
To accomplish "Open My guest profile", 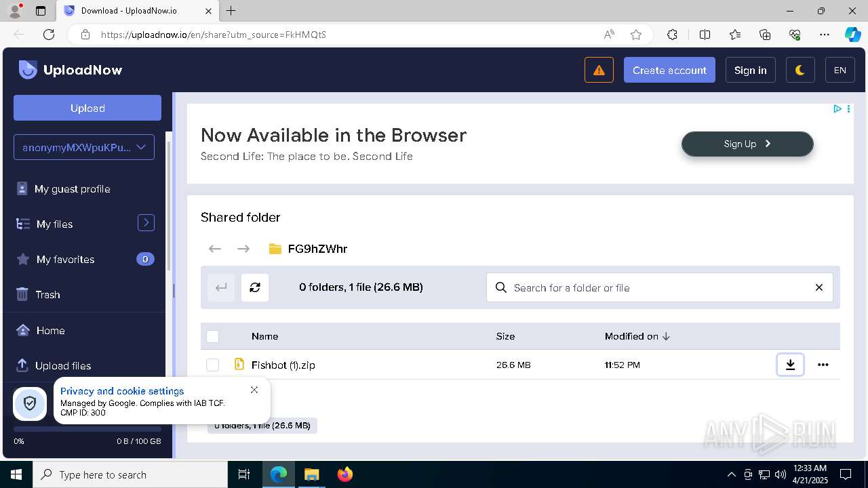I will click(72, 189).
